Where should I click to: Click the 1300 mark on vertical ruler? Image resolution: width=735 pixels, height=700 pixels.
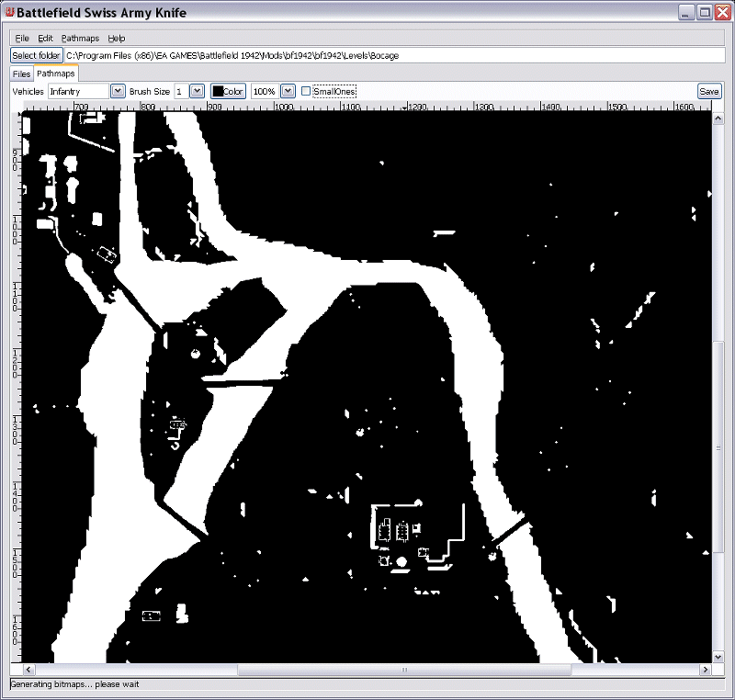click(x=16, y=430)
